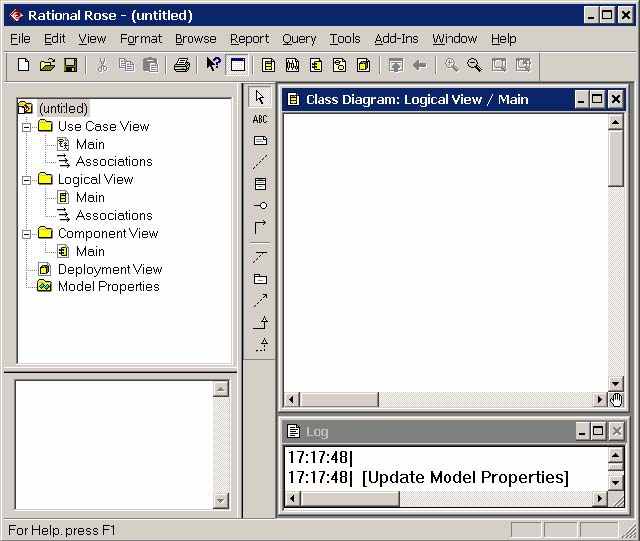The image size is (640, 541).
Task: Click the diagram overview hand icon
Action: (x=616, y=400)
